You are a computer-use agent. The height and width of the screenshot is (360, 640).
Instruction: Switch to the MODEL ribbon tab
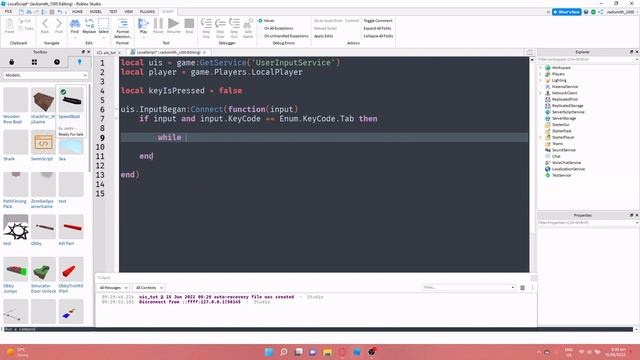point(96,12)
